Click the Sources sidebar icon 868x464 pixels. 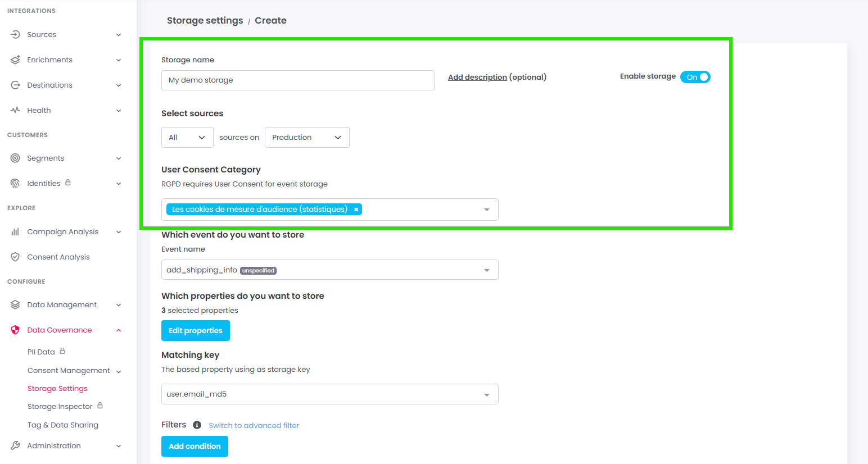pyautogui.click(x=15, y=35)
